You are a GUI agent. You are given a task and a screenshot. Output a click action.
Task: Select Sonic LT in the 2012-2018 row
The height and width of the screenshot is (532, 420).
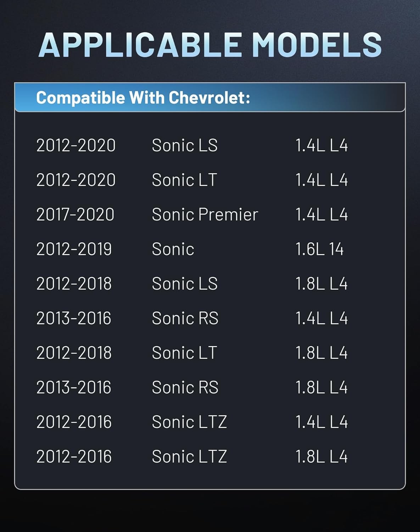tap(184, 353)
